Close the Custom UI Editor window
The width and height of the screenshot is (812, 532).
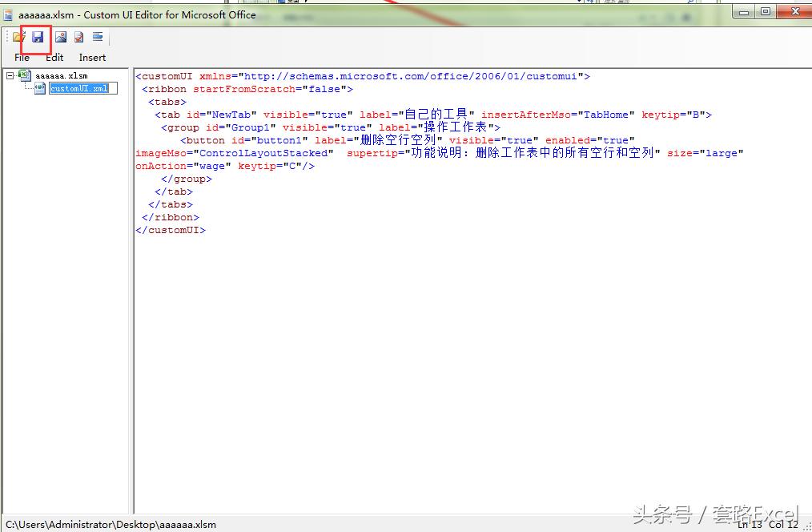point(794,11)
